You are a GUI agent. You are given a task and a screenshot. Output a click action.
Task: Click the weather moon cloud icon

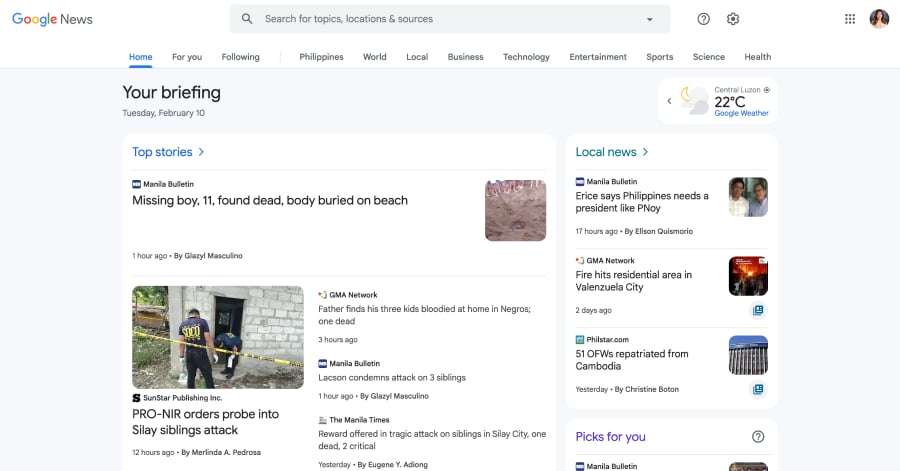tap(695, 100)
